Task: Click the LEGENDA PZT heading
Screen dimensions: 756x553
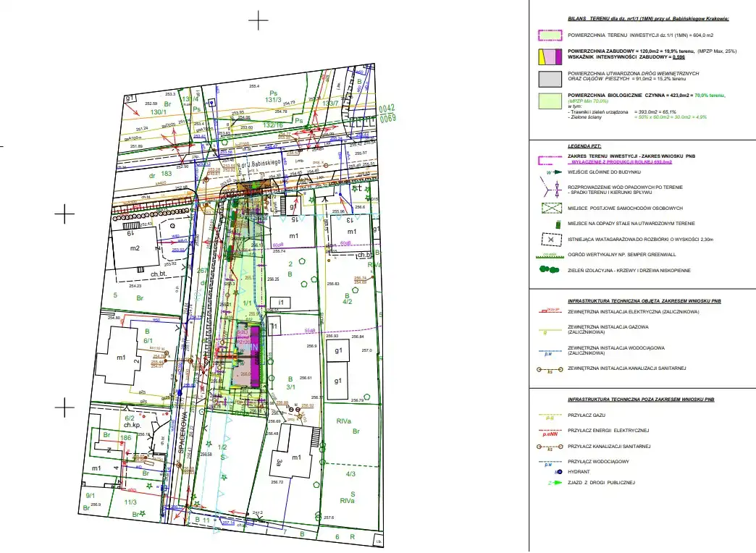Action: tap(587, 145)
